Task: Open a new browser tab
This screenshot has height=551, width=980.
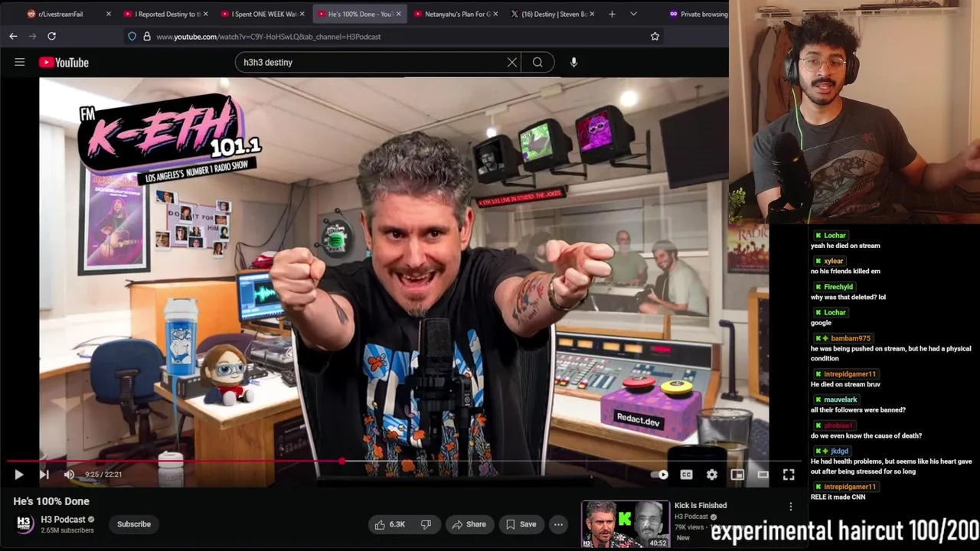Action: 612,14
